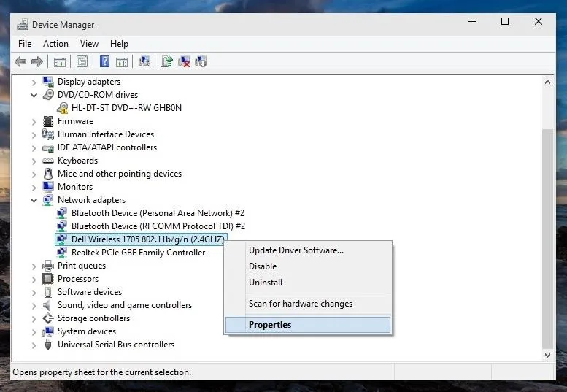Click the Update Driver Software toolbar icon
Screen dimensions: 567x392
(x=167, y=61)
